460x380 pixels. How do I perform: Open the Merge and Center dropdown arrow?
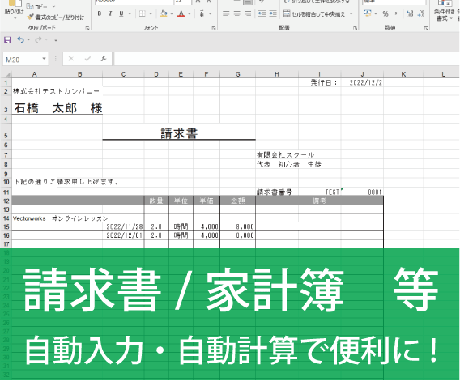point(351,14)
